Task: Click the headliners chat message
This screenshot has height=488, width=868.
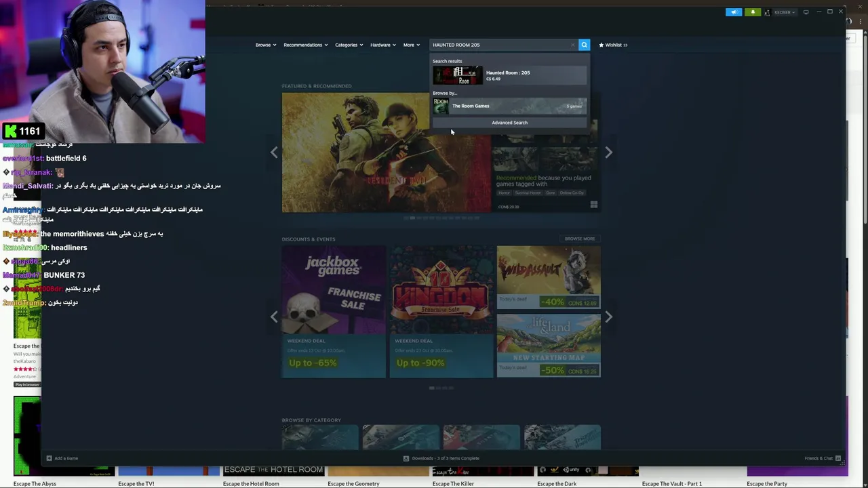Action: [68, 247]
